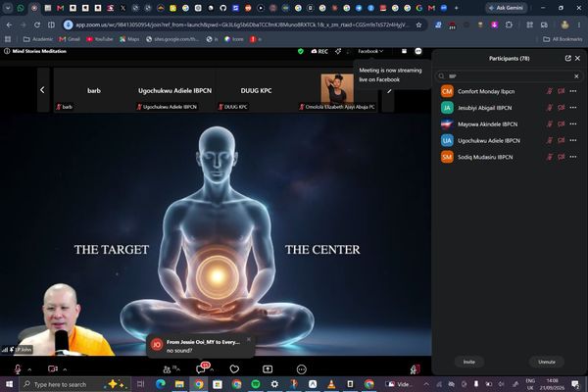Open All Bookmarks folder

point(563,39)
